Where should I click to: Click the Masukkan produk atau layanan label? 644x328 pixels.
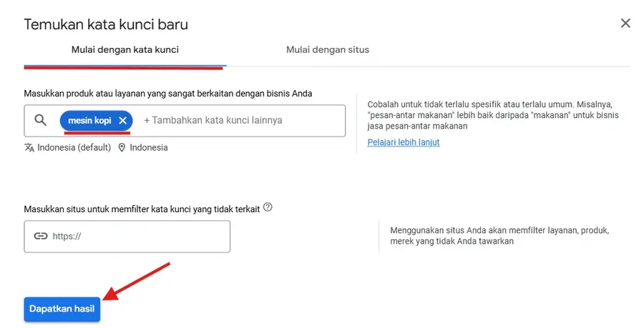[x=168, y=94]
